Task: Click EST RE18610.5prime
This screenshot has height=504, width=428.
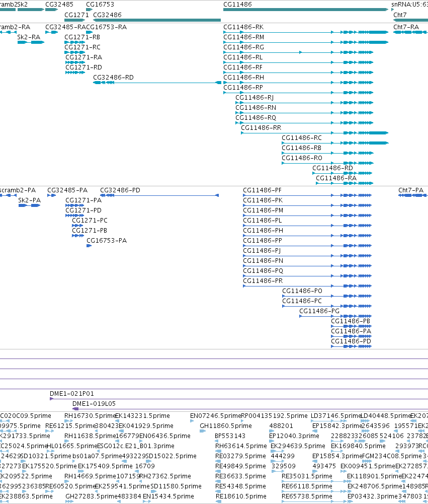Action: click(241, 496)
